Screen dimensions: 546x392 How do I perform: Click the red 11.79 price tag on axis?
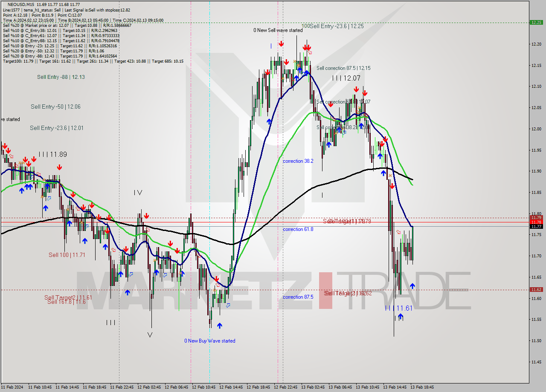click(536, 217)
